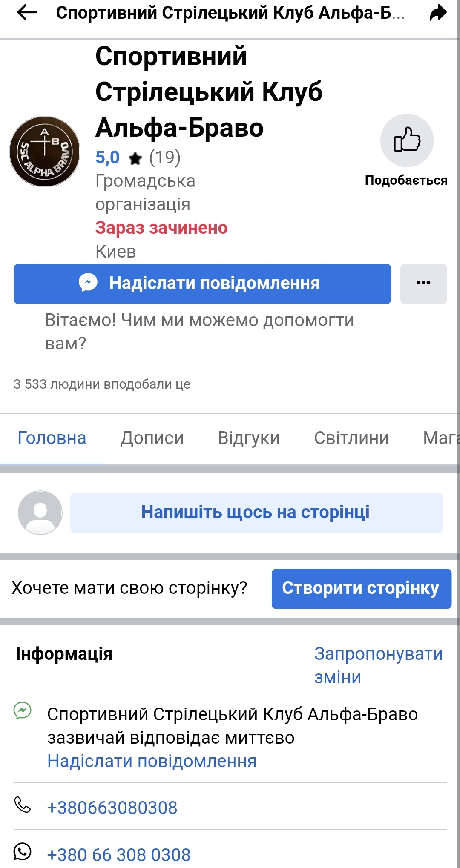The width and height of the screenshot is (460, 868).
Task: Click the Messenger icon in Інформація section
Action: (23, 710)
